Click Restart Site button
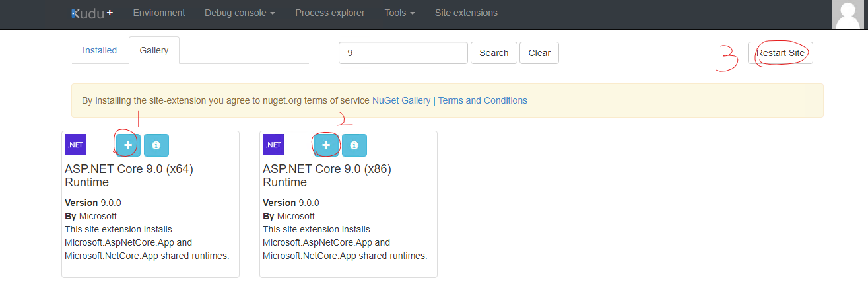This screenshot has width=868, height=282. click(x=780, y=53)
